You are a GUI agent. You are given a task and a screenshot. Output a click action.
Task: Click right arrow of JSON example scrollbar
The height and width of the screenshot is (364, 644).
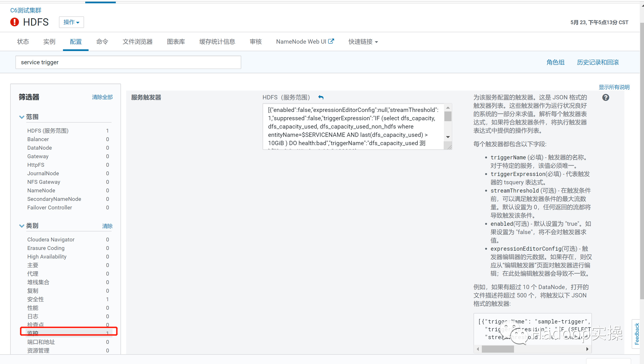[587, 349]
